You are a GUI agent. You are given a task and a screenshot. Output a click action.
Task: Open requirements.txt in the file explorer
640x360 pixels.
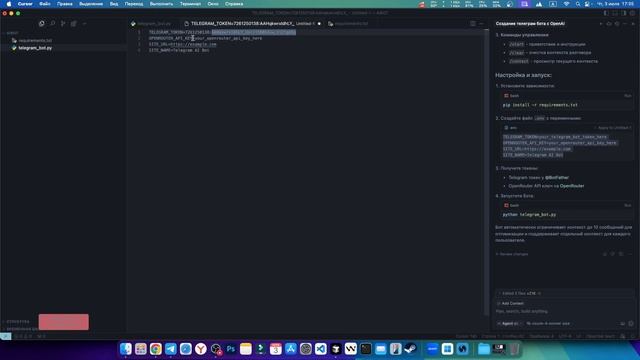[35, 40]
